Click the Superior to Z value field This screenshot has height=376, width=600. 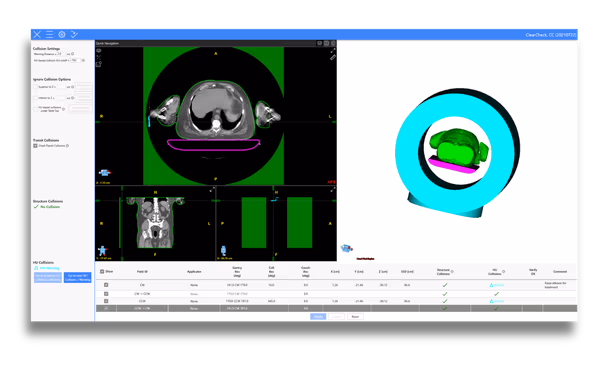[x=61, y=87]
